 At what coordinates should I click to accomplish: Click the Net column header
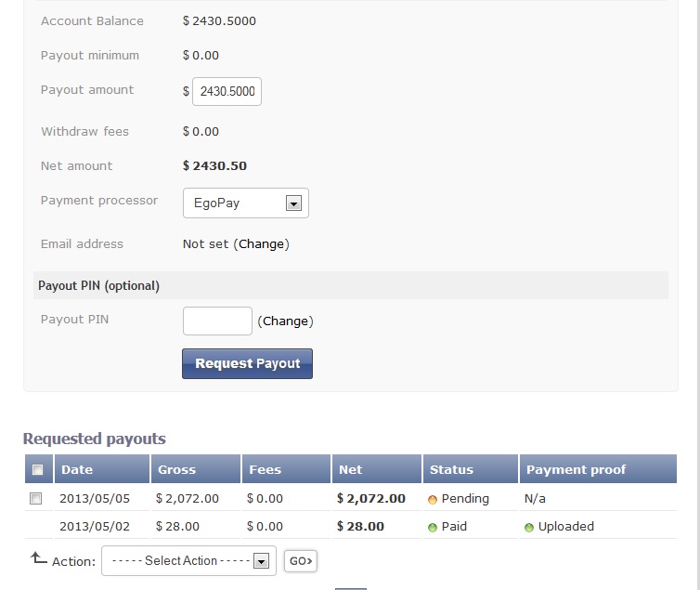(x=377, y=469)
